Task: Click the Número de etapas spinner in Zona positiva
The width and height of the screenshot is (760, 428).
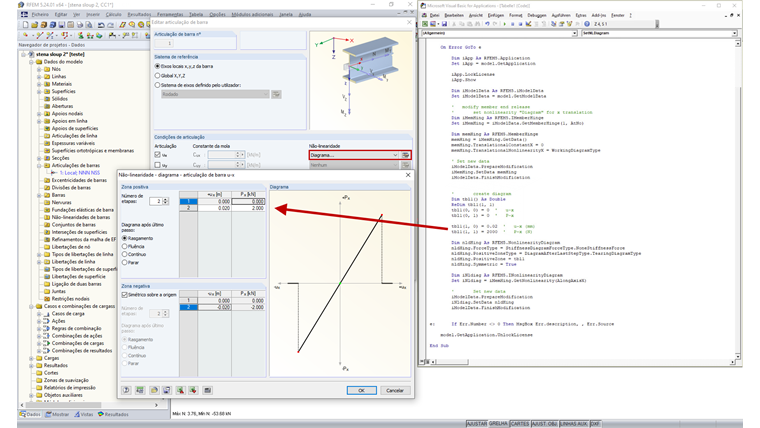Action: 165,201
